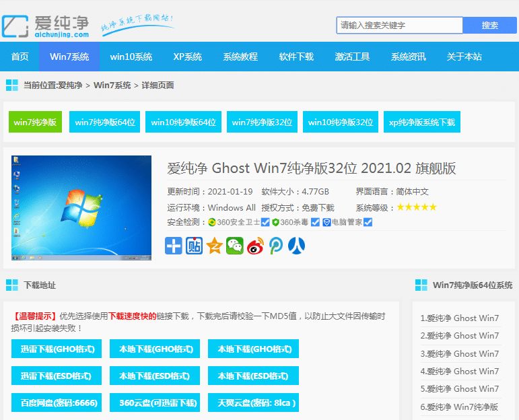
Task: Open the Windows 7 desktop preview thumbnail
Action: point(81,208)
